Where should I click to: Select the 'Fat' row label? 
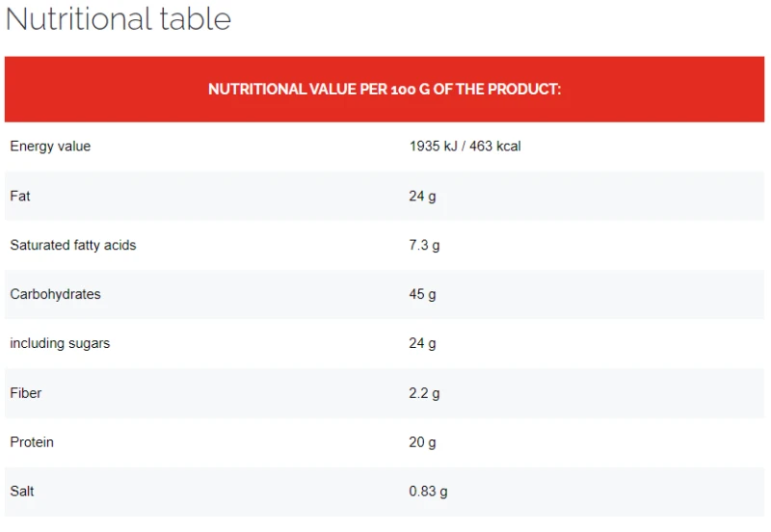point(20,196)
